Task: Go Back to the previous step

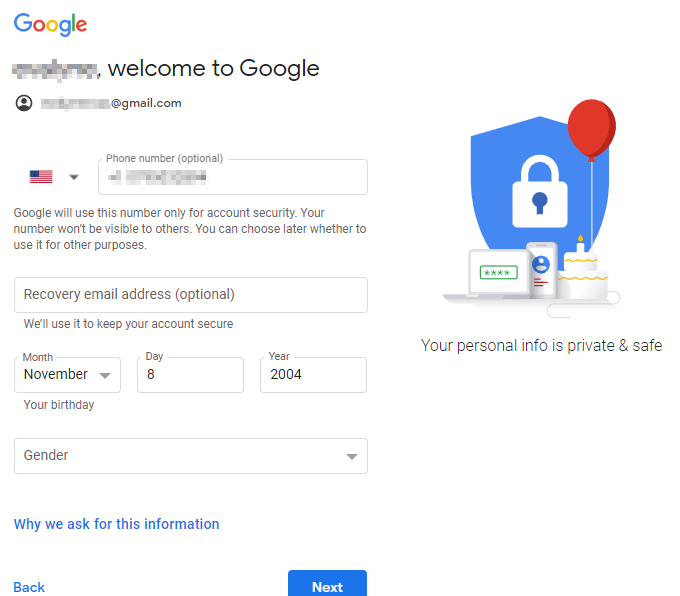Action: tap(29, 587)
